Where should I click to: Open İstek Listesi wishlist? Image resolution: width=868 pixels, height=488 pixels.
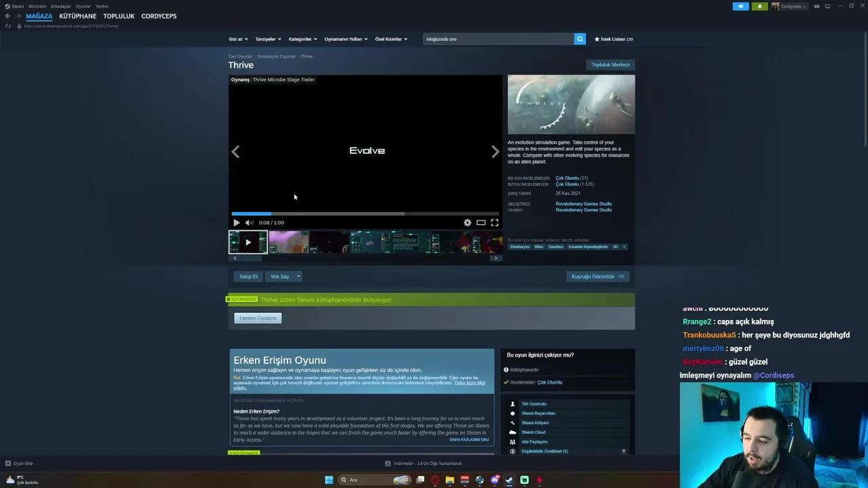614,39
